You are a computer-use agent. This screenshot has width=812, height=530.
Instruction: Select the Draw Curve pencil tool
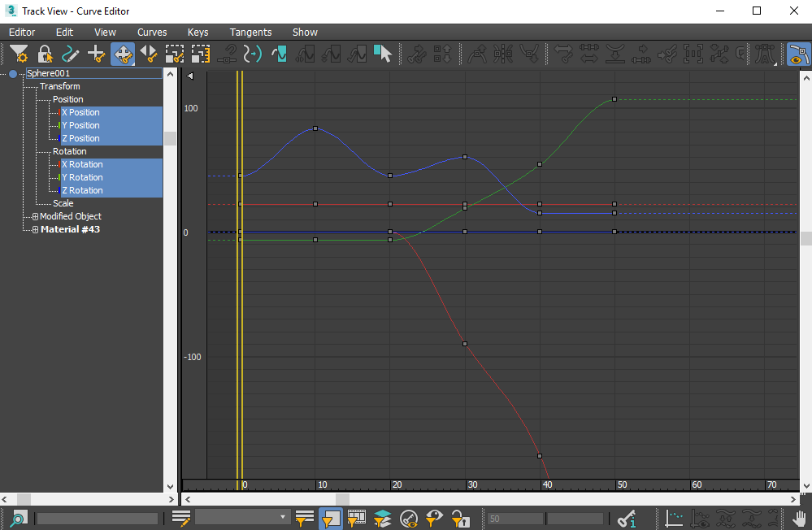tap(71, 54)
